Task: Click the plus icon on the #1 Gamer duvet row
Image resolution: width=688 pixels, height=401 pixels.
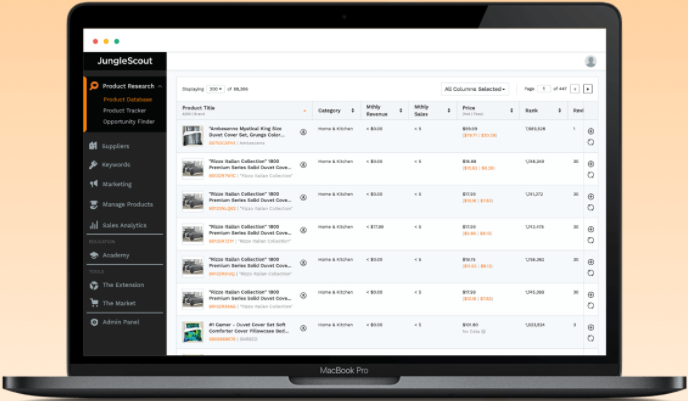Action: point(591,327)
